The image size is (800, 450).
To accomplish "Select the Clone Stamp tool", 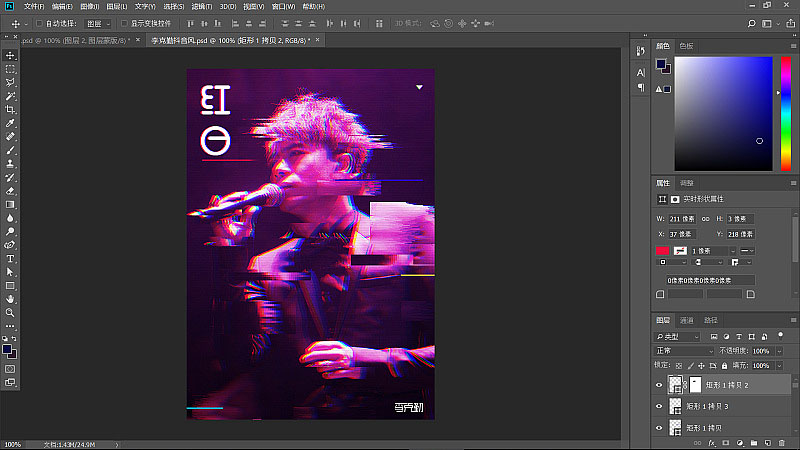I will click(10, 164).
